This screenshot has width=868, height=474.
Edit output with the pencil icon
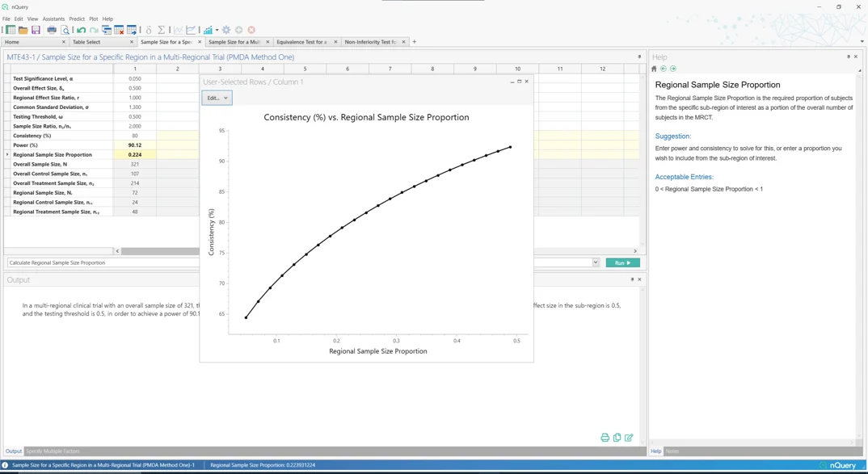pyautogui.click(x=629, y=438)
